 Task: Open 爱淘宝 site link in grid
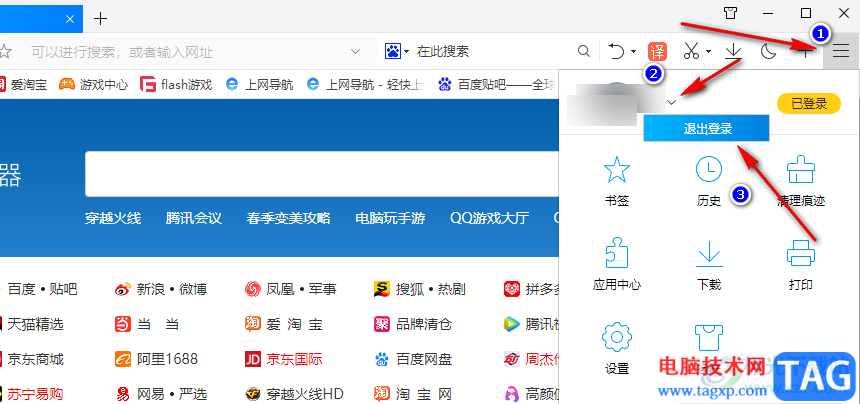[x=284, y=324]
